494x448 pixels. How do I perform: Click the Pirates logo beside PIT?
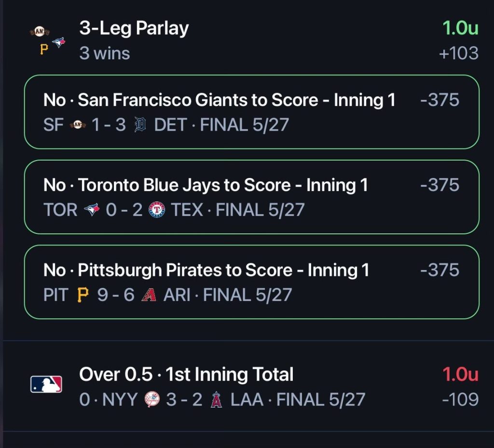click(83, 295)
